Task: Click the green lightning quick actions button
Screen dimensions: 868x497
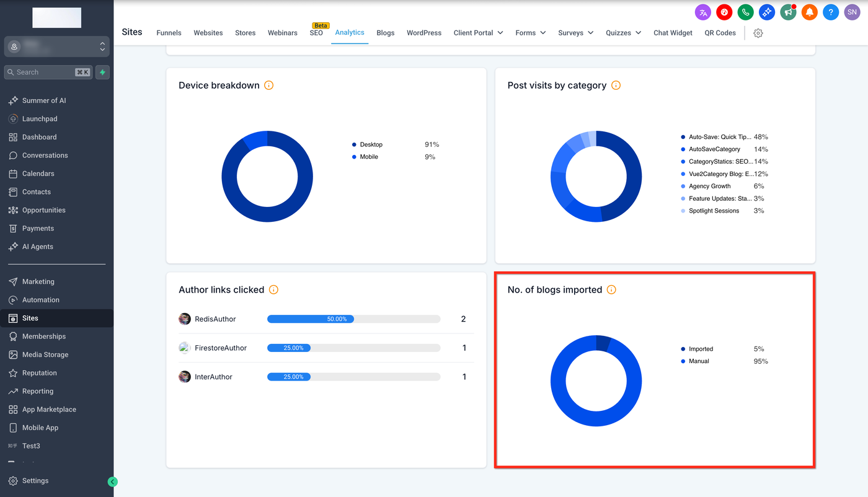Action: 102,73
